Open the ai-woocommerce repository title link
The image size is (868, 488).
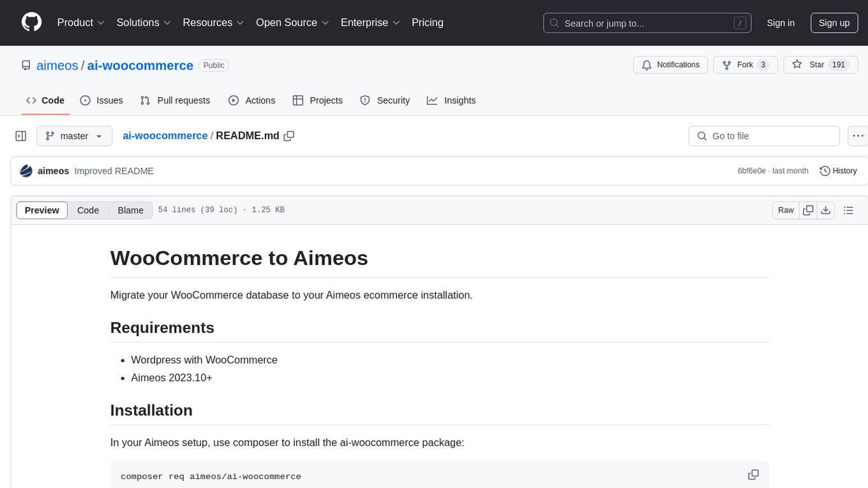(140, 65)
